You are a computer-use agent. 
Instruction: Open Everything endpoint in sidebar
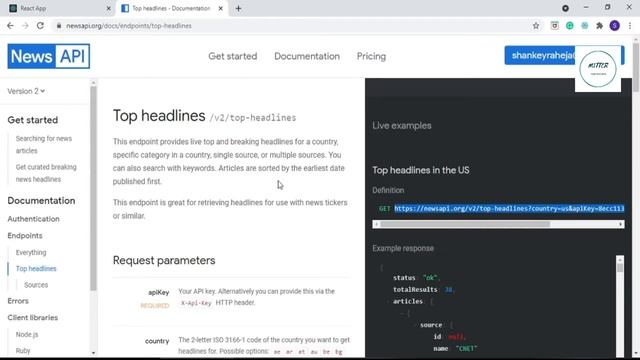coord(31,252)
